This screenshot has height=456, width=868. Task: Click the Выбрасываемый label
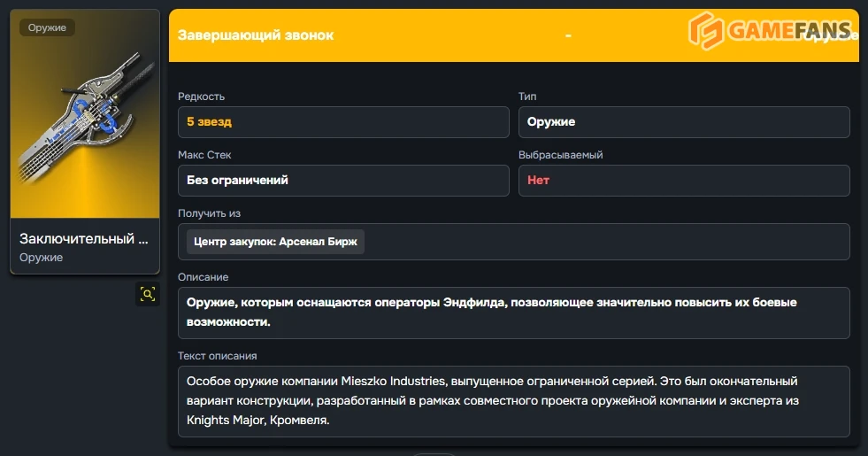(561, 155)
